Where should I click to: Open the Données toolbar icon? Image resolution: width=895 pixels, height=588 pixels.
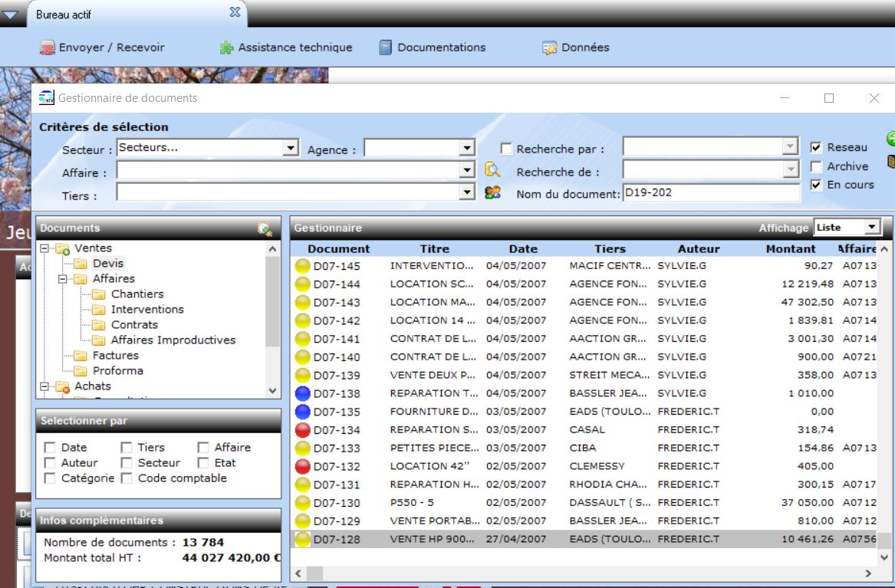pyautogui.click(x=550, y=48)
